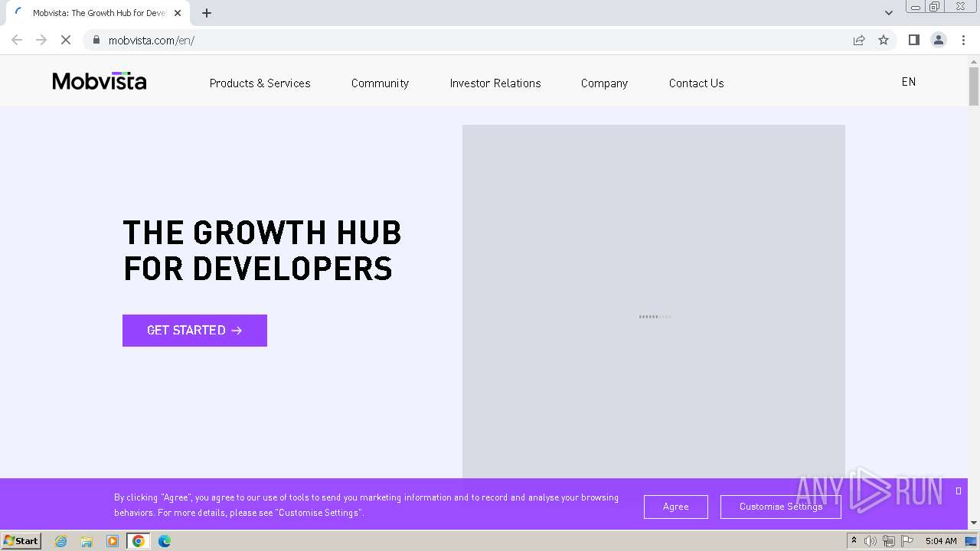Open a new browser tab
The width and height of the screenshot is (980, 551).
(207, 13)
